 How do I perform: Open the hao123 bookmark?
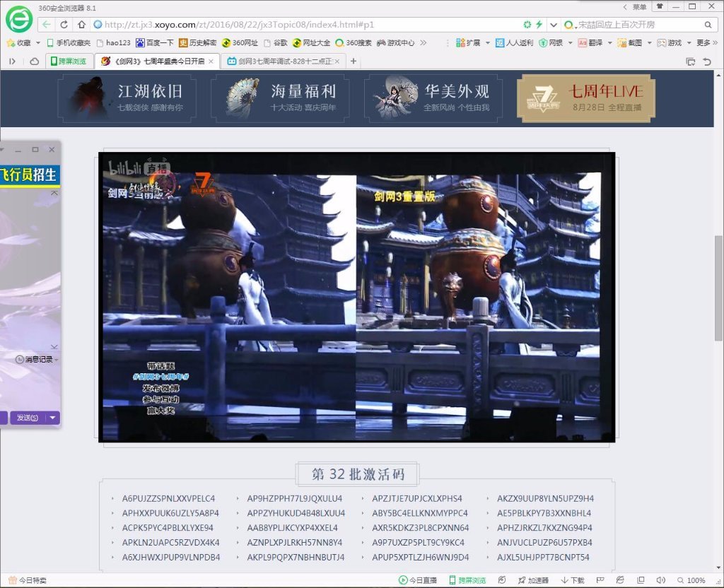(x=114, y=43)
